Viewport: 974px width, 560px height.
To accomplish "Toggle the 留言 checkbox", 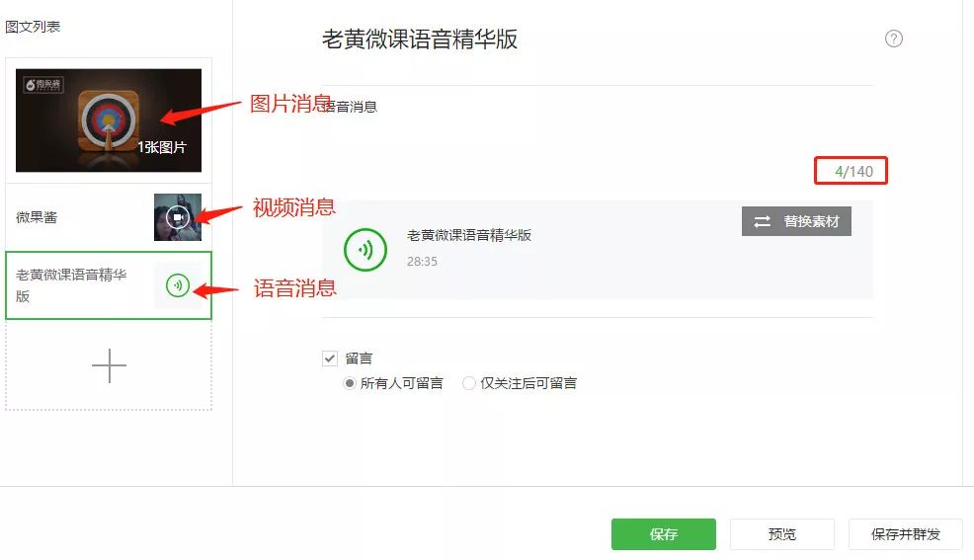I will [330, 359].
